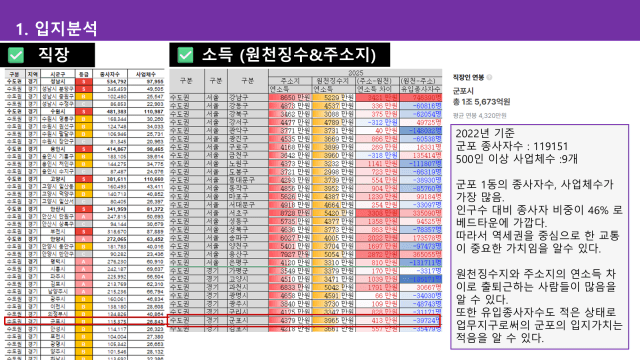
Task: Click the 원천징수지 column header
Action: pos(333,81)
